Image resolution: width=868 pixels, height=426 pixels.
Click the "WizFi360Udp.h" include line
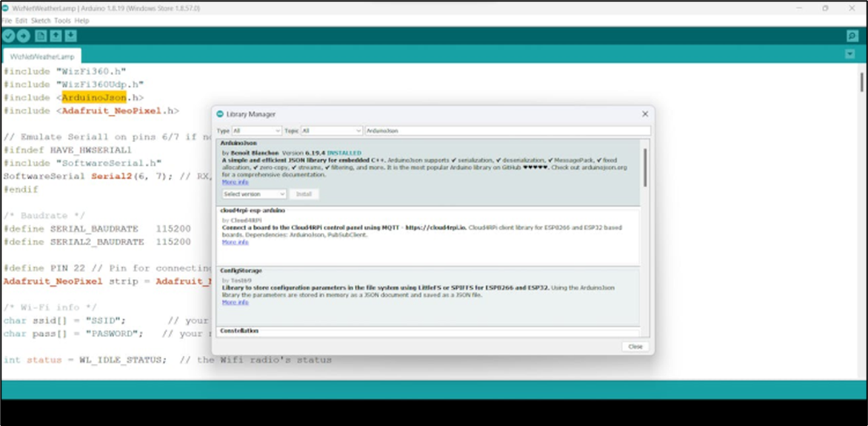pos(73,84)
